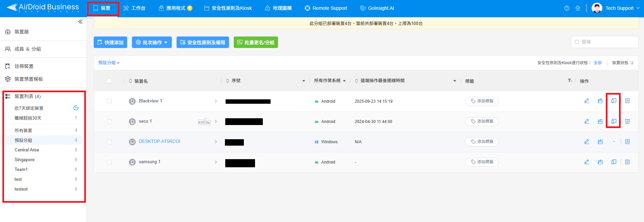Click the 安全性原則及權限 button
The width and height of the screenshot is (644, 222).
(x=203, y=42)
